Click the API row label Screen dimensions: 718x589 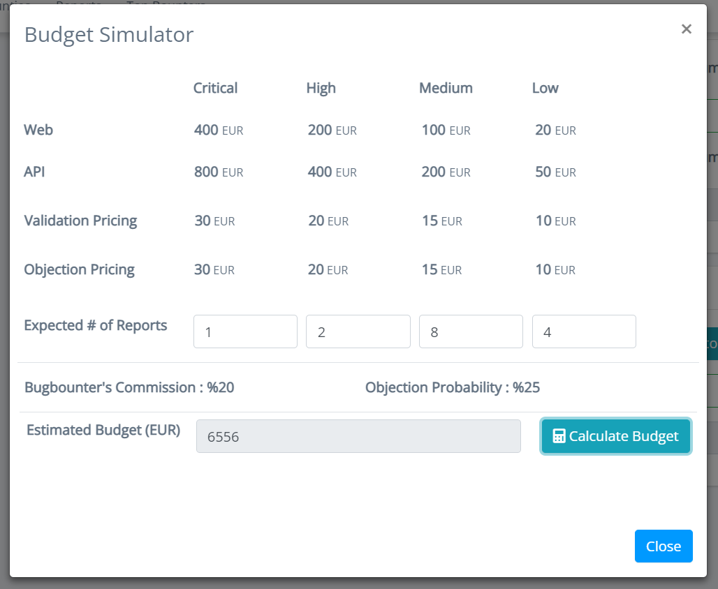point(35,172)
